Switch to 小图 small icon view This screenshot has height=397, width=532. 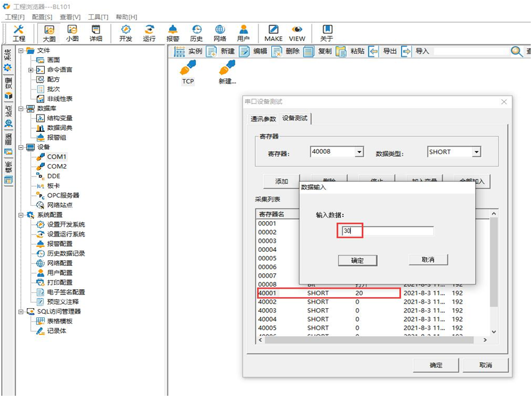point(72,33)
